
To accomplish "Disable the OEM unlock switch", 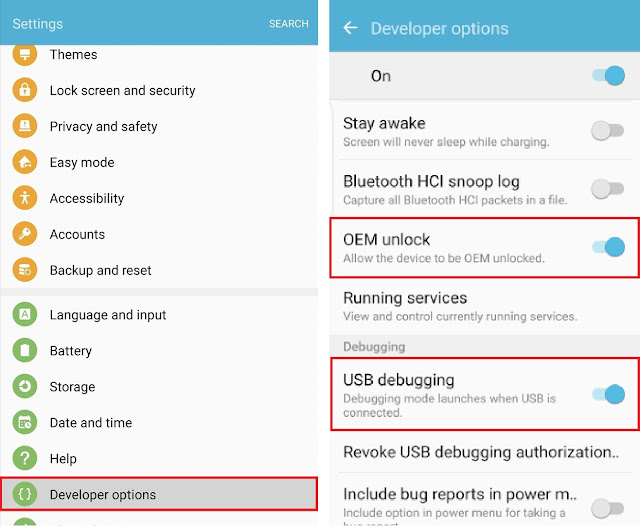I will tap(608, 247).
